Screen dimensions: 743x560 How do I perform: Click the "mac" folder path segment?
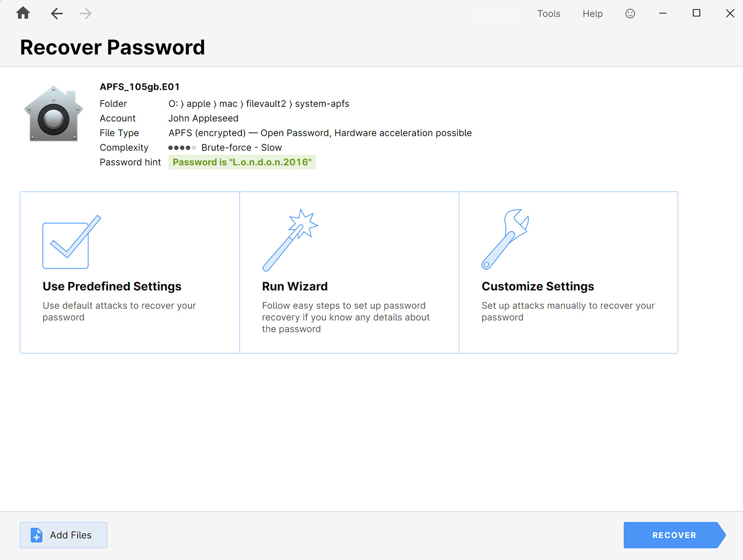coord(228,104)
